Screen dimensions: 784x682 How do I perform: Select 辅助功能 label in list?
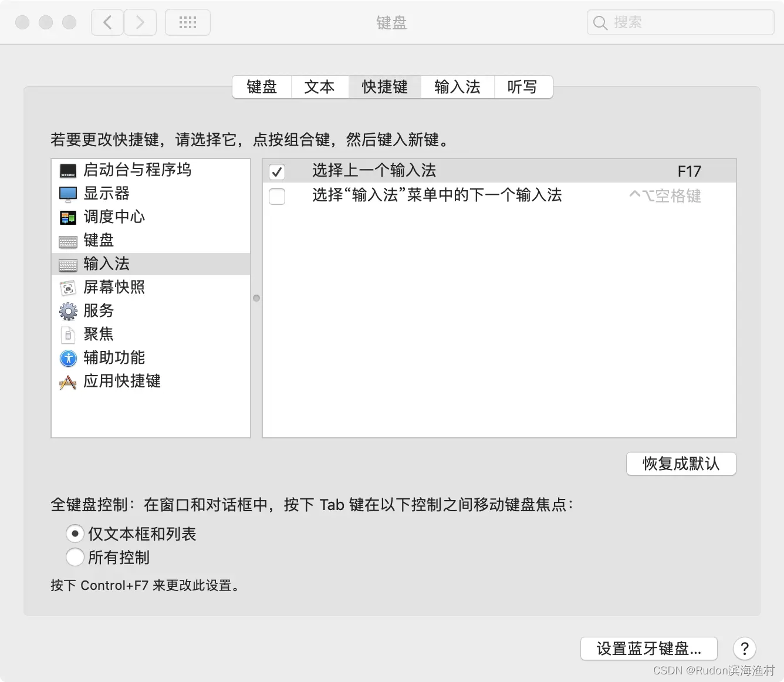[x=114, y=358]
